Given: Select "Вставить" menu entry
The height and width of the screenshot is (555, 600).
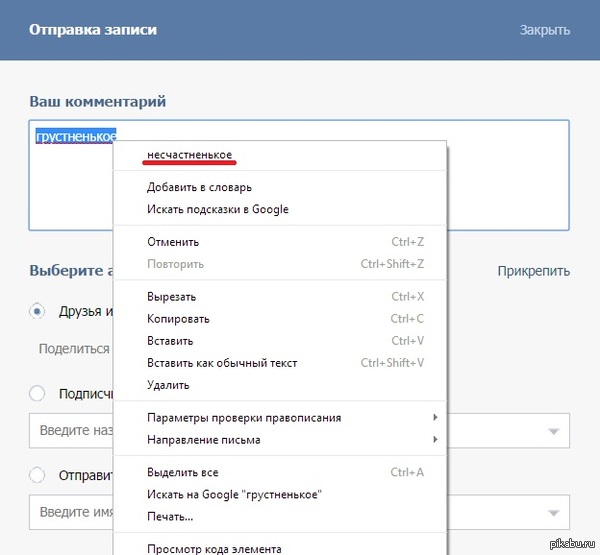Looking at the screenshot, I should 170,341.
